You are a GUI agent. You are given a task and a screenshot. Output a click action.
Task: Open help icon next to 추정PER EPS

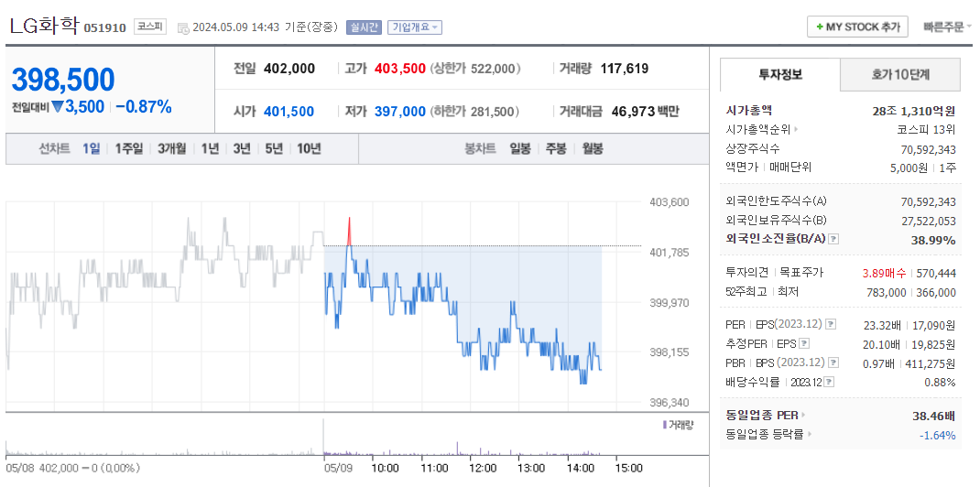[x=804, y=343]
